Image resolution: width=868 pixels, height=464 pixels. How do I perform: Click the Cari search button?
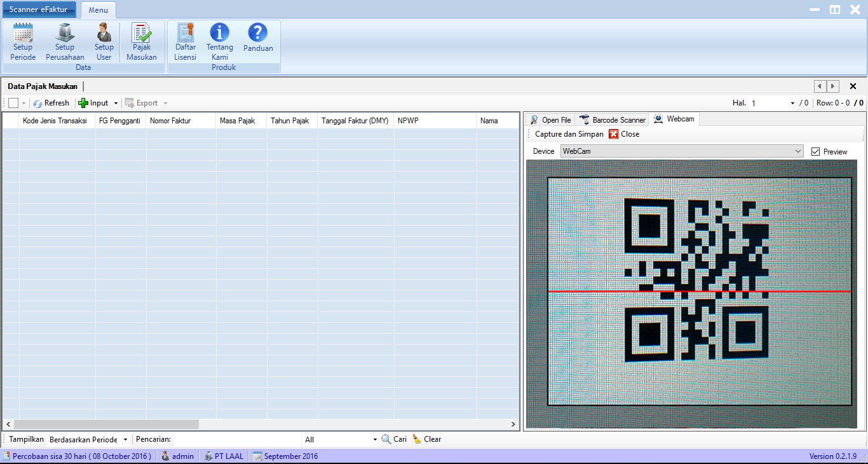(x=394, y=439)
